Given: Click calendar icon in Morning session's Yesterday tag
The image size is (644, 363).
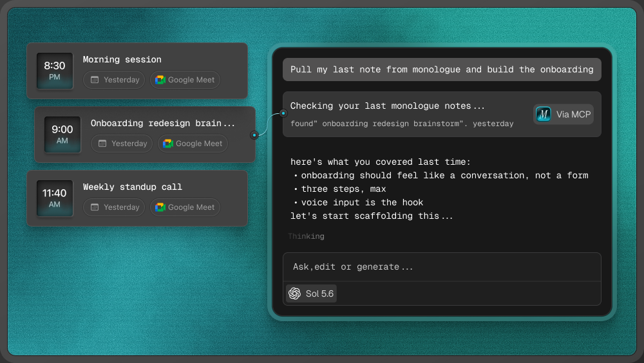Looking at the screenshot, I should click(x=95, y=80).
